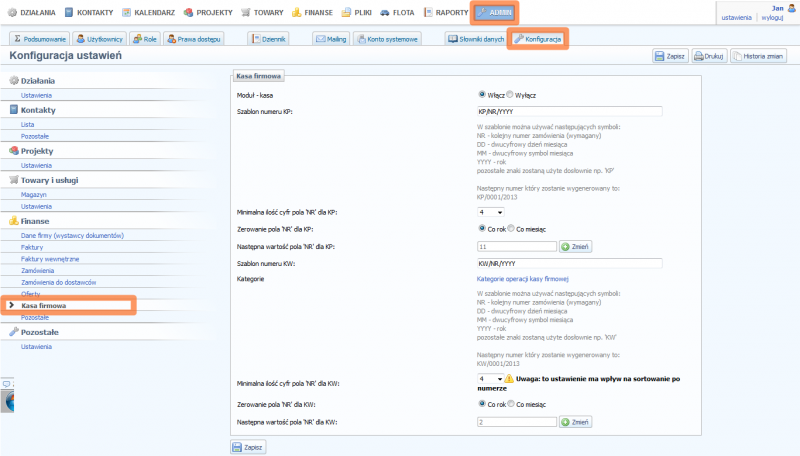The height and width of the screenshot is (456, 800).
Task: Switch to the Słowniki danych tab
Action: click(475, 38)
